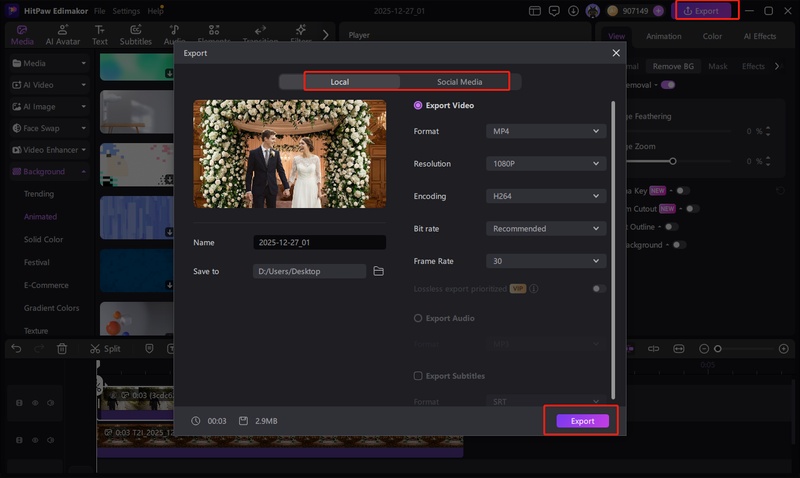The width and height of the screenshot is (800, 478).
Task: Check the Export Subtitles checkbox
Action: (418, 376)
